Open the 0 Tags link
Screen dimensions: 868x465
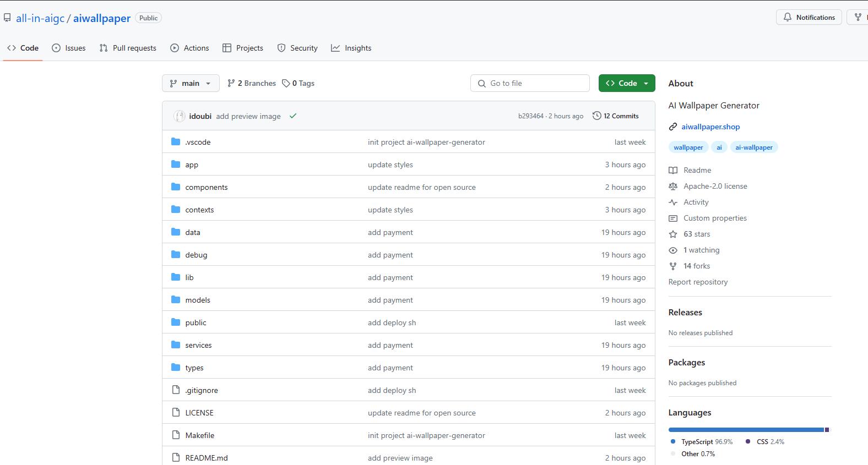tap(298, 83)
